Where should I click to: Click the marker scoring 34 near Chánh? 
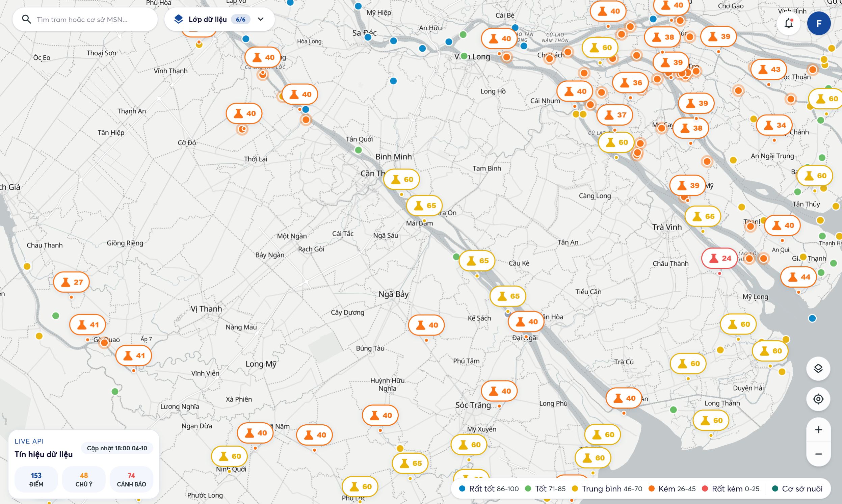(x=774, y=125)
